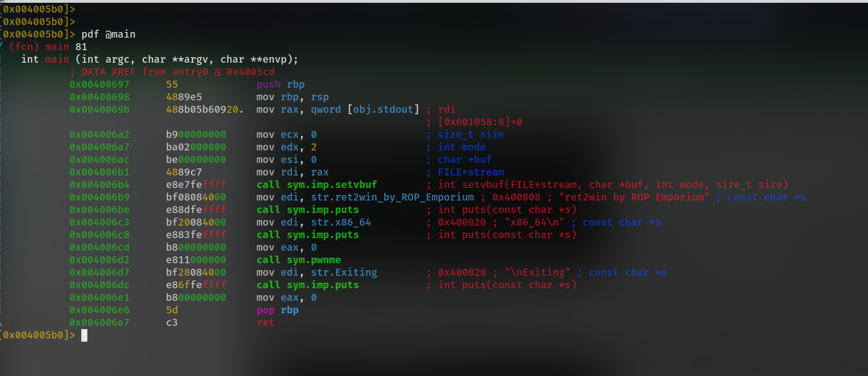Click address 0x004006ac
This screenshot has height=376, width=868.
(x=99, y=160)
